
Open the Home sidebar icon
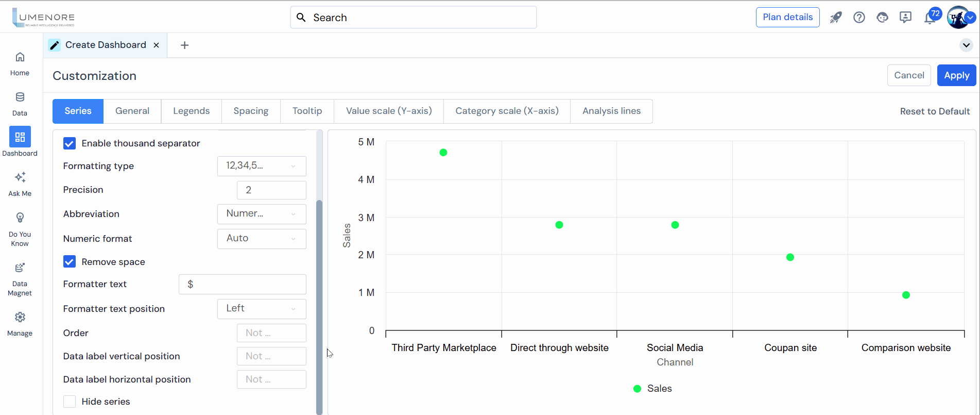coord(20,57)
